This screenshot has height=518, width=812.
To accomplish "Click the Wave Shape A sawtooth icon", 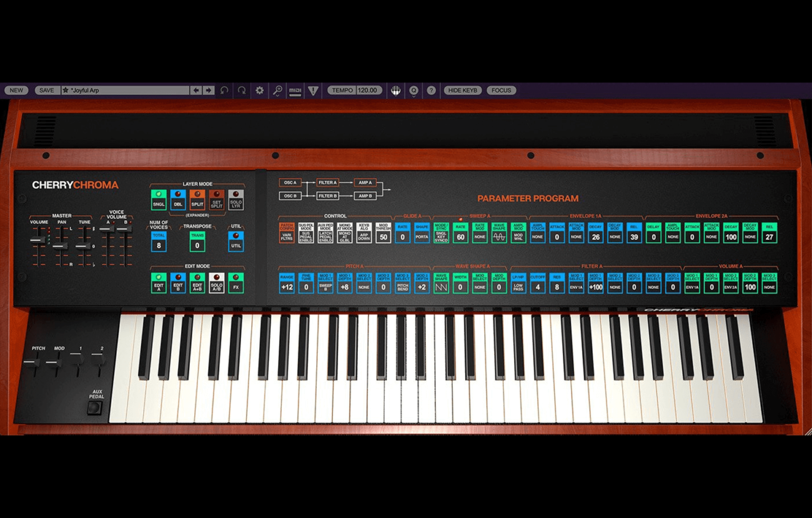I will point(442,287).
